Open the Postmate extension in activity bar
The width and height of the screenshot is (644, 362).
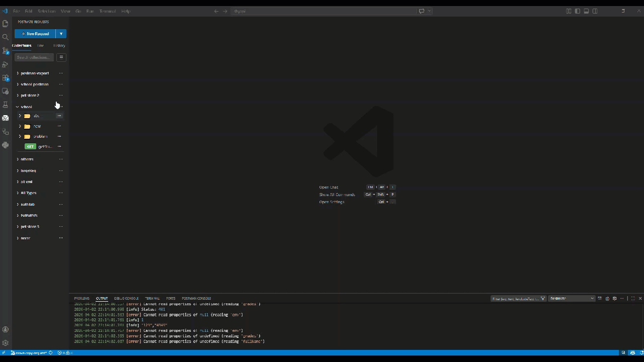coord(6,118)
